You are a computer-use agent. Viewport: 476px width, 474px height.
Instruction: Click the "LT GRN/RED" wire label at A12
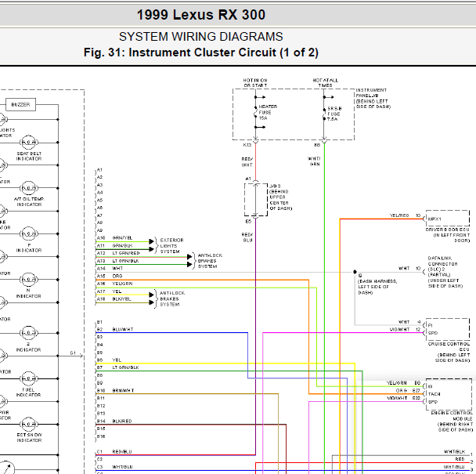[126, 253]
